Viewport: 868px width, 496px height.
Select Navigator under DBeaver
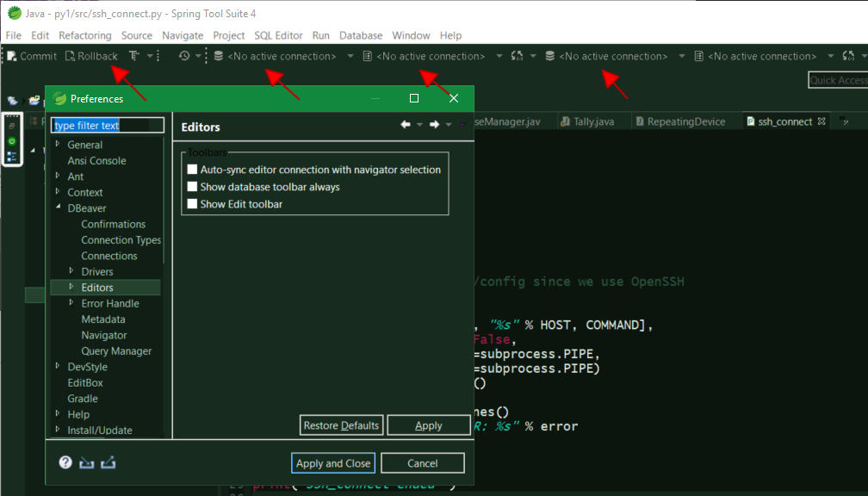[104, 335]
